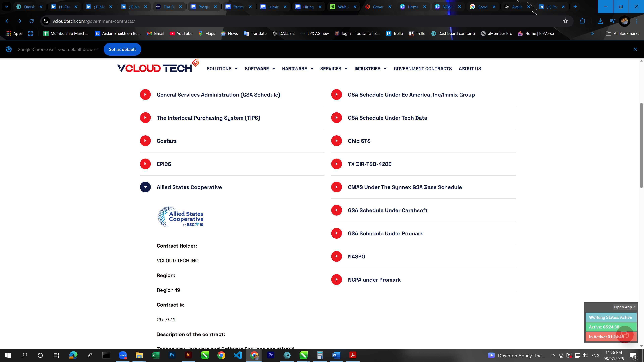Open Excel from taskbar

155,355
